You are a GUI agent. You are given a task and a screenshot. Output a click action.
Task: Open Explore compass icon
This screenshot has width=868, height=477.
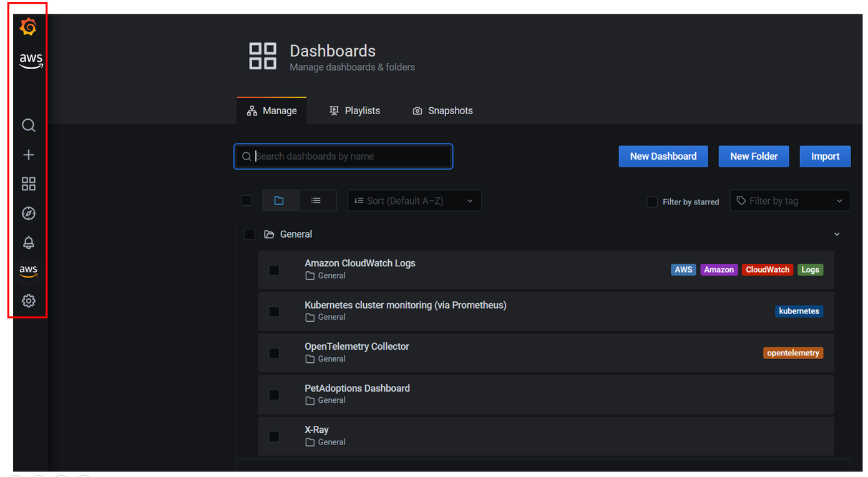pos(29,213)
